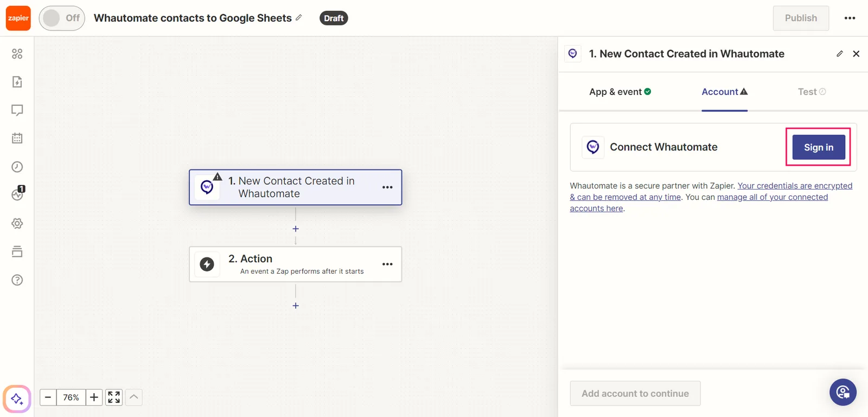Image resolution: width=868 pixels, height=417 pixels.
Task: Open the status icon with badge 1
Action: (x=18, y=194)
